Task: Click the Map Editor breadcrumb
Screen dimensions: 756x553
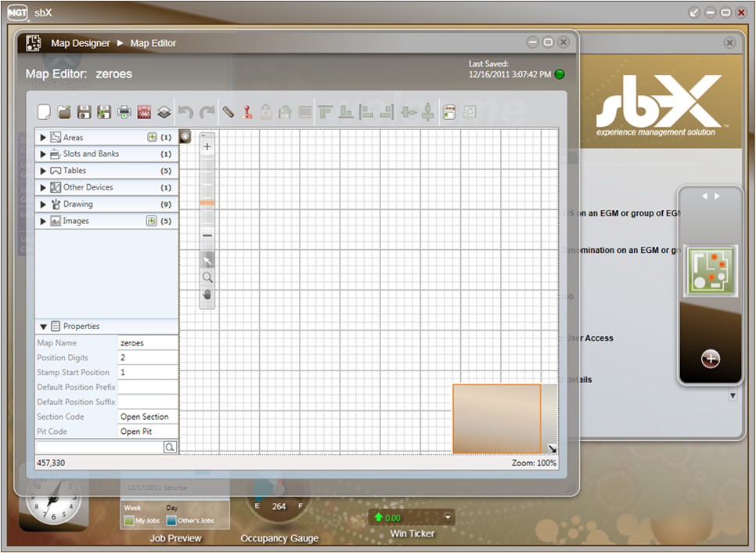Action: [153, 43]
